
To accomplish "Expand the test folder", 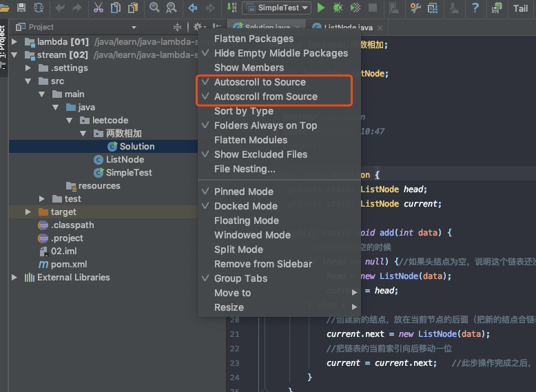I will [x=42, y=198].
